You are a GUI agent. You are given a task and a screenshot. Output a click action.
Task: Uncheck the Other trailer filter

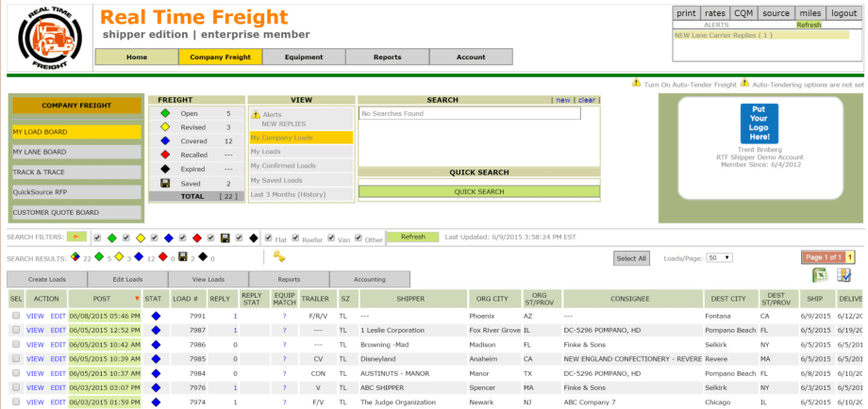coord(359,238)
